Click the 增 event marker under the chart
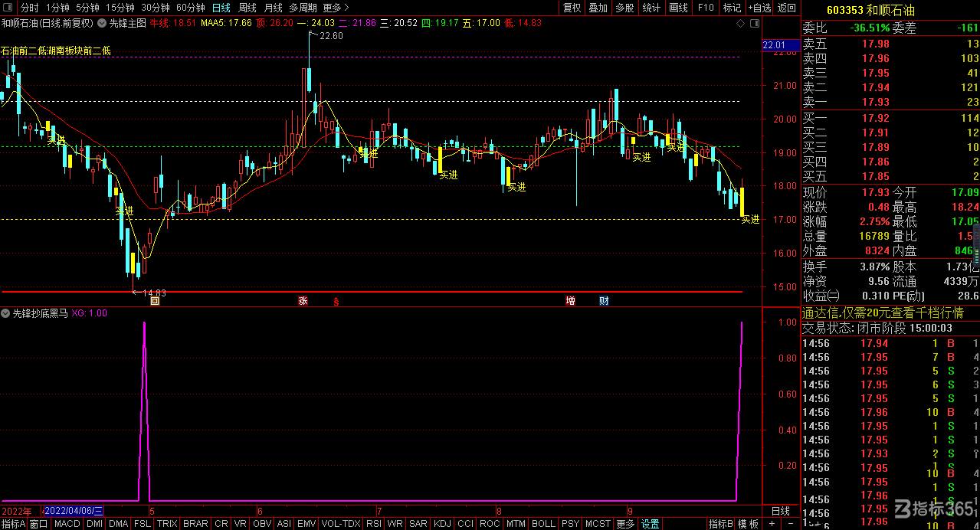The width and height of the screenshot is (980, 530). pos(570,301)
